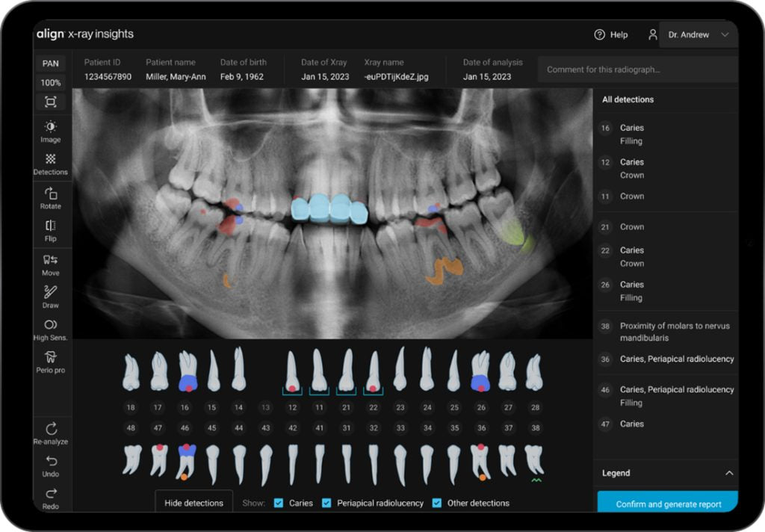Viewport: 765px width, 532px height.
Task: Select the PAN view tab
Action: 50,64
